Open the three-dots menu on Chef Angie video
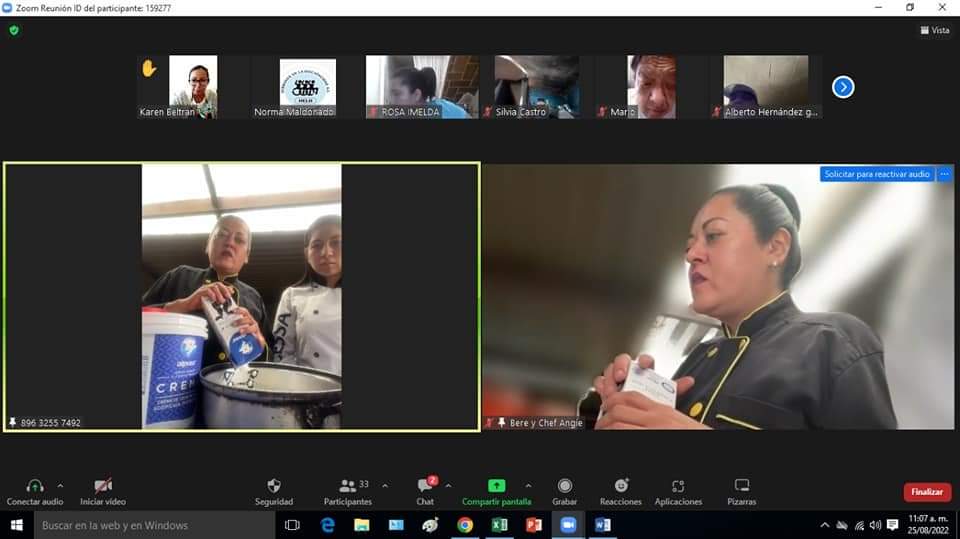960x539 pixels. 944,175
